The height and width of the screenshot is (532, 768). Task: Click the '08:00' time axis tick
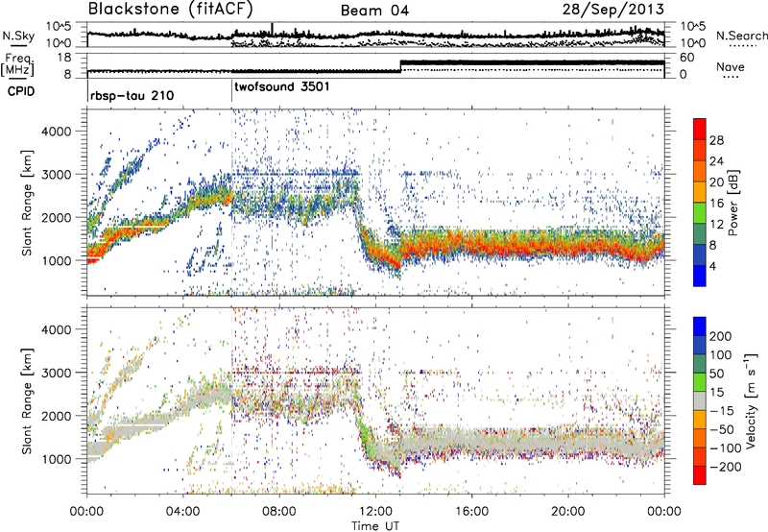[x=279, y=512]
